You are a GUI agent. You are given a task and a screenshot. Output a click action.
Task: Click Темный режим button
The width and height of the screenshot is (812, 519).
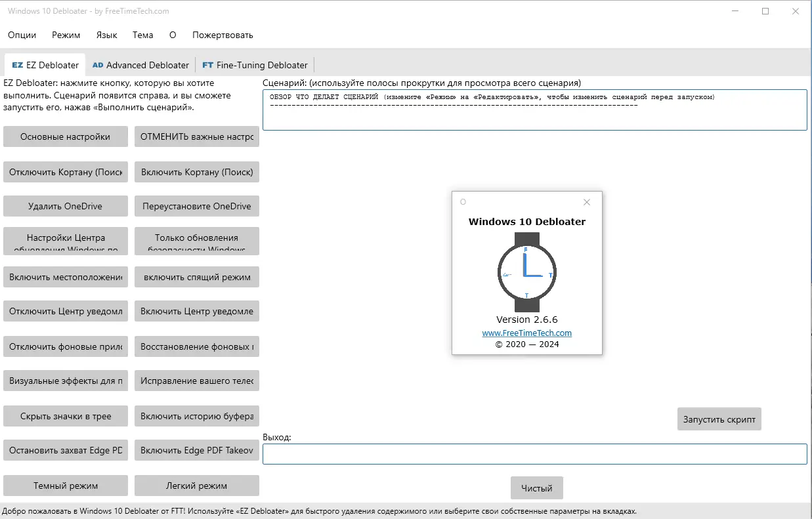65,486
